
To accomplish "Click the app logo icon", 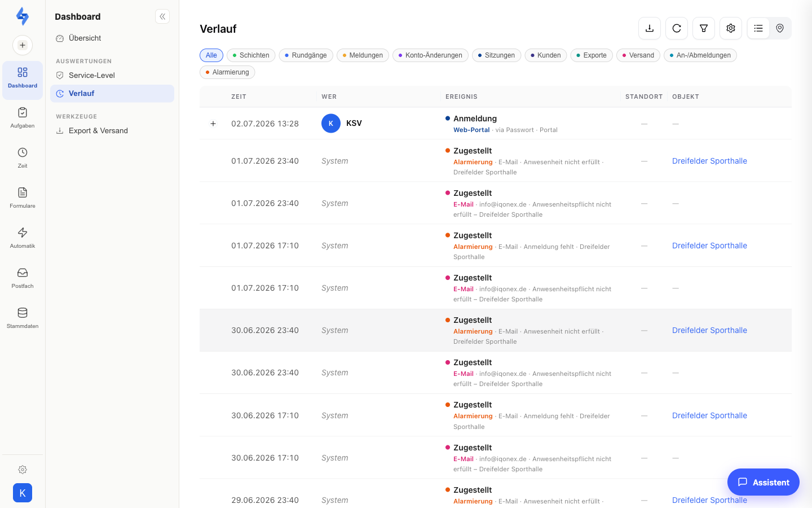I will click(23, 16).
